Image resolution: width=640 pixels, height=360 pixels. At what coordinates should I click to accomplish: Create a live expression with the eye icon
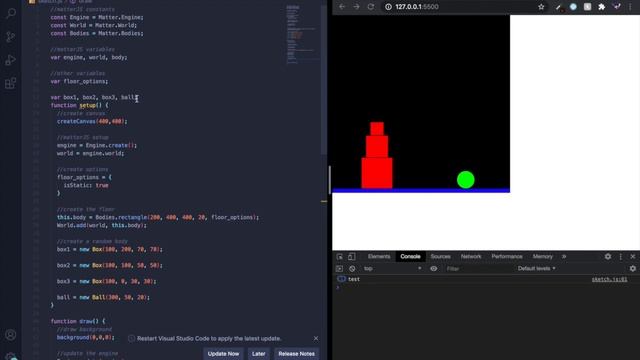pos(433,269)
